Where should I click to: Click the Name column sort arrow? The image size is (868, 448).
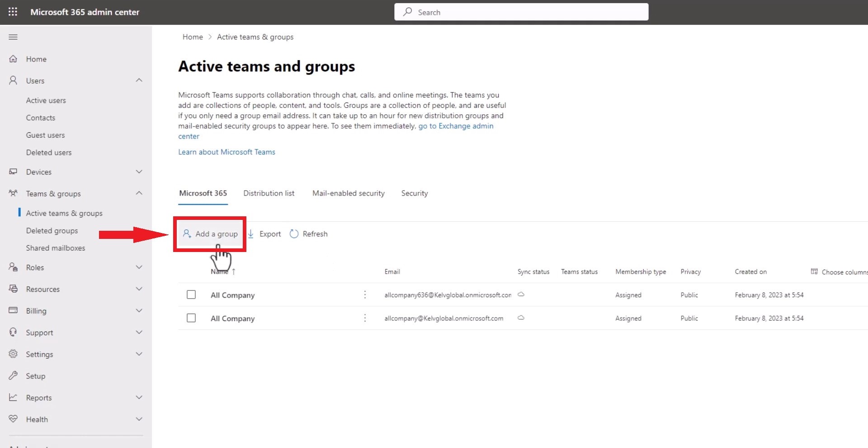(234, 271)
